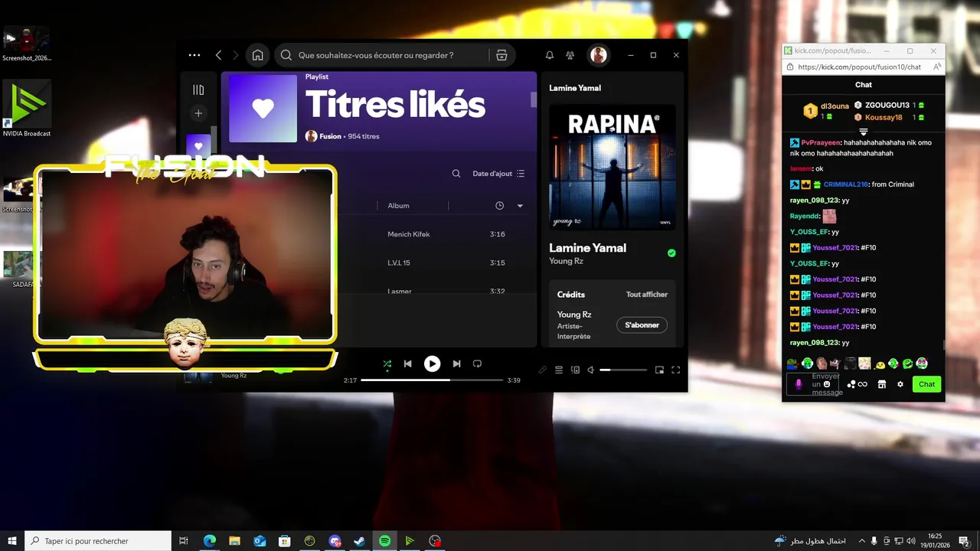The width and height of the screenshot is (980, 551).
Task: Open Connect to a device
Action: pyautogui.click(x=575, y=370)
